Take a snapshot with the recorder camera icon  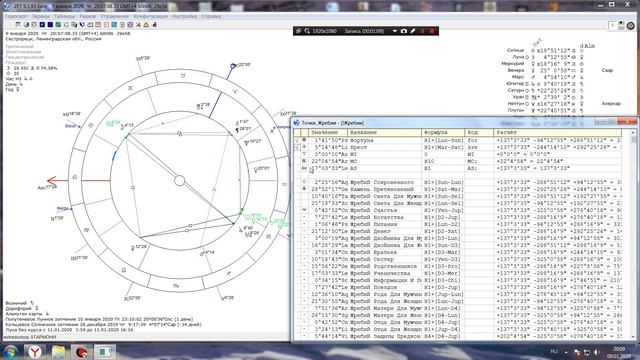(x=404, y=31)
